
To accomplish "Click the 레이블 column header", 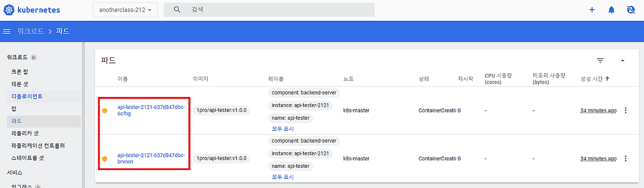I will click(276, 79).
